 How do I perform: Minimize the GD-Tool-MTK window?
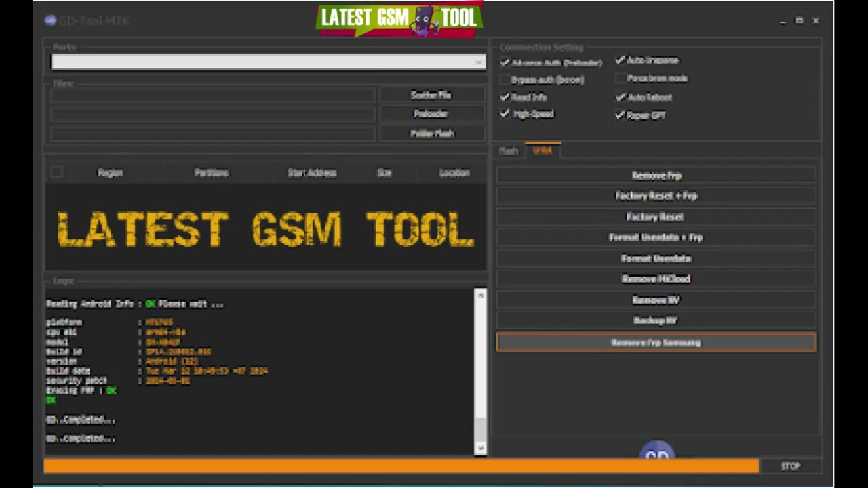[x=783, y=21]
